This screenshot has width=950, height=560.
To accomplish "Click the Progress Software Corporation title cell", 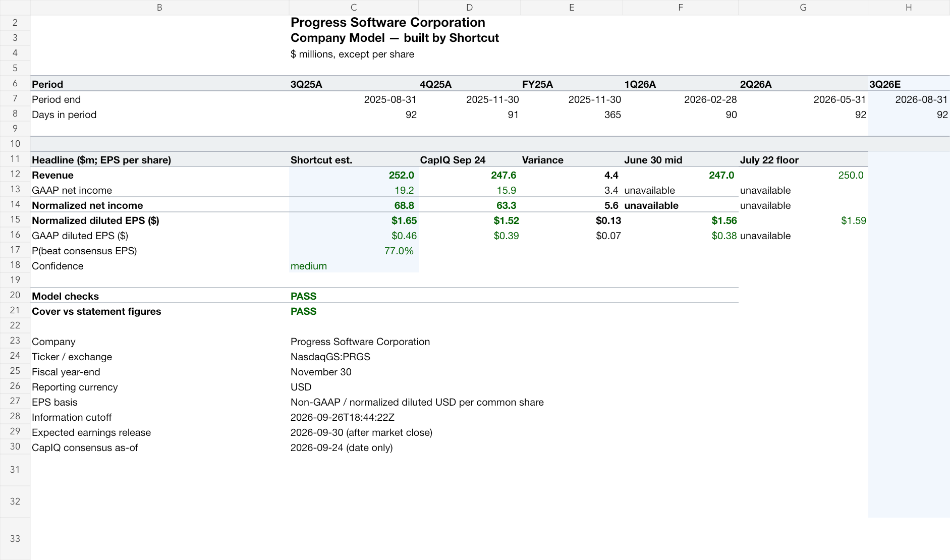I will click(388, 23).
